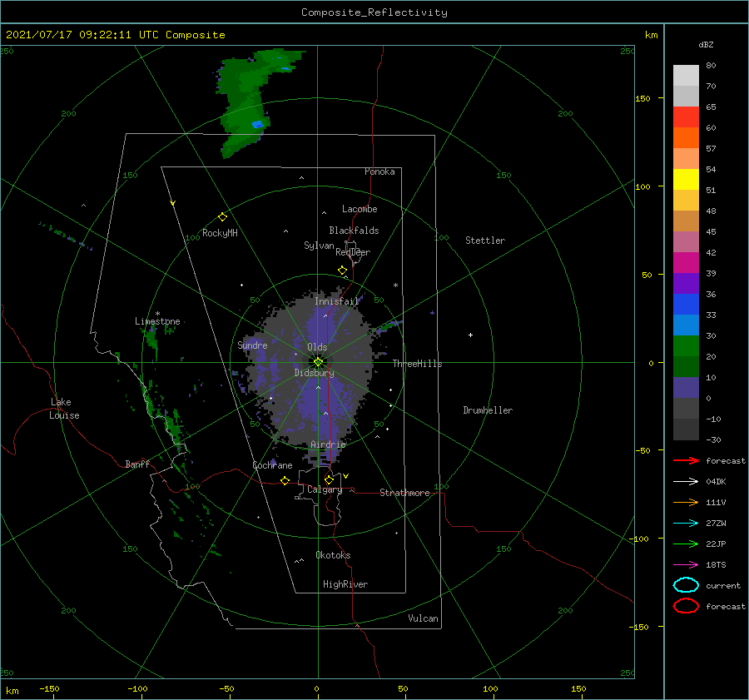Pick the purple 39-36 dBZ color swatch
Screen dimensions: 749x700
pos(686,284)
